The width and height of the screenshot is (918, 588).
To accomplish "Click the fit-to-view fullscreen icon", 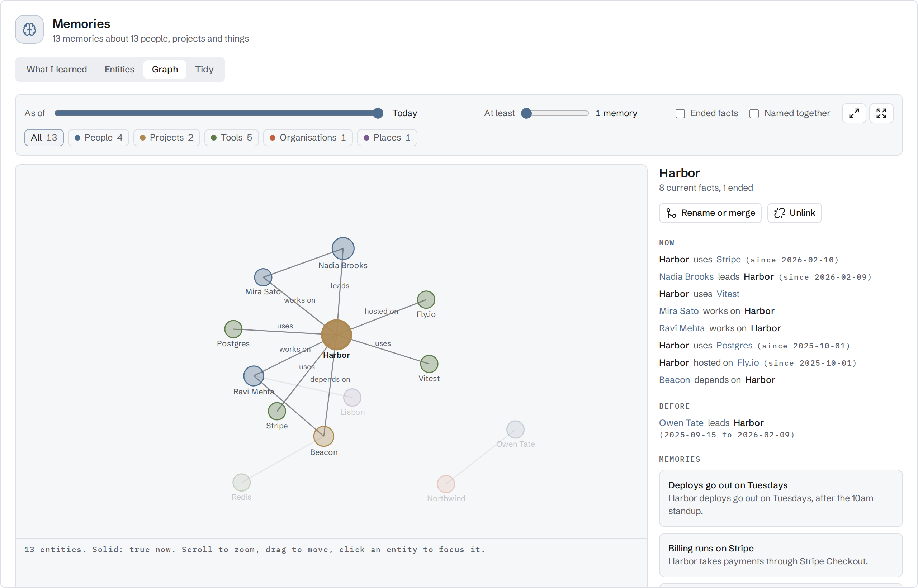I will pyautogui.click(x=881, y=113).
